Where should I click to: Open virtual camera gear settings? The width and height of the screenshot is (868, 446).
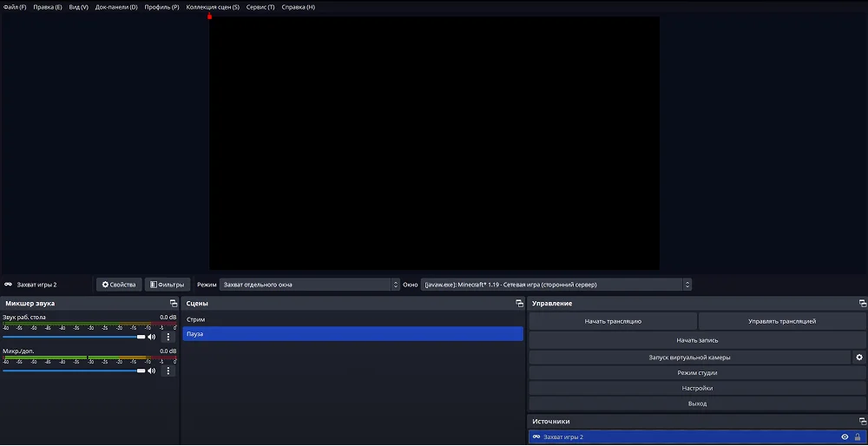pos(859,357)
